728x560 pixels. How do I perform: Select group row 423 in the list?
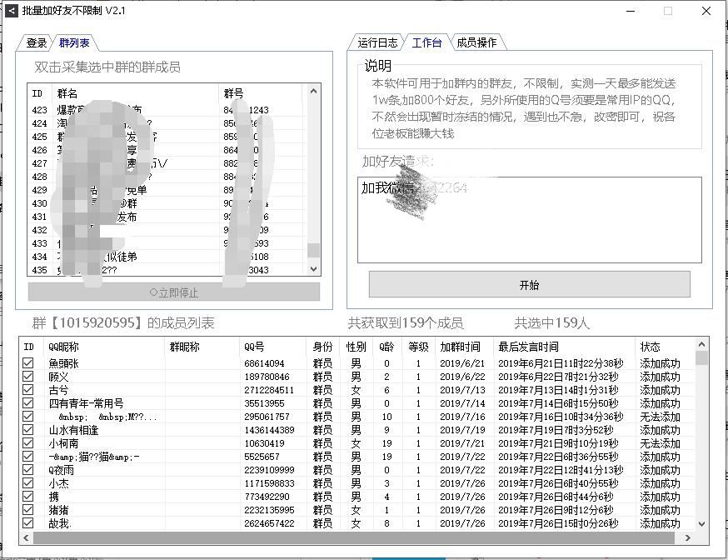pyautogui.click(x=125, y=107)
